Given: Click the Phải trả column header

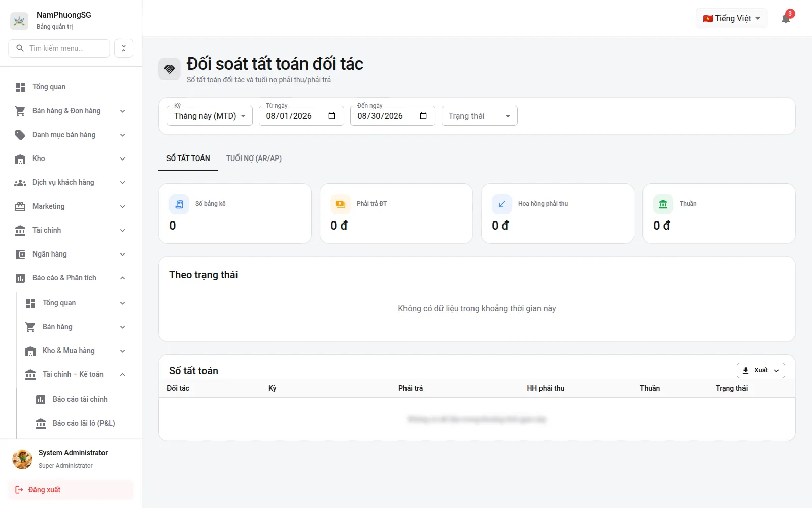Looking at the screenshot, I should point(411,388).
